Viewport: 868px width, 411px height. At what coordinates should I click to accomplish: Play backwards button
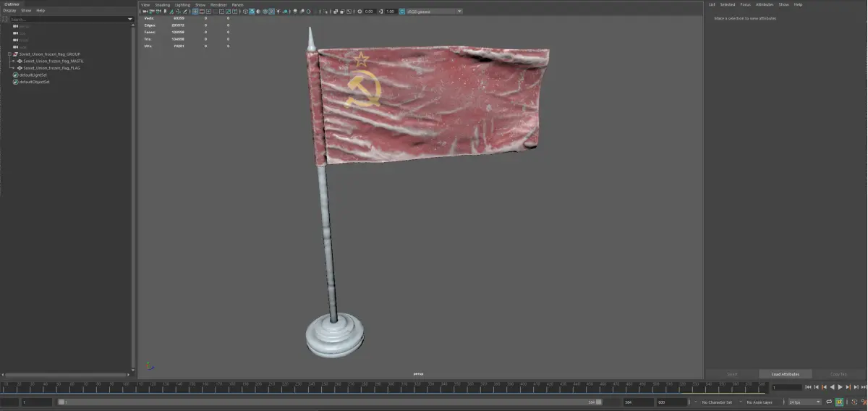[x=832, y=387]
